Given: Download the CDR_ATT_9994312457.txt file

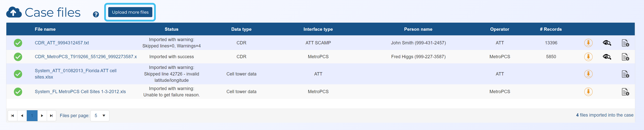Looking at the screenshot, I should [x=588, y=43].
